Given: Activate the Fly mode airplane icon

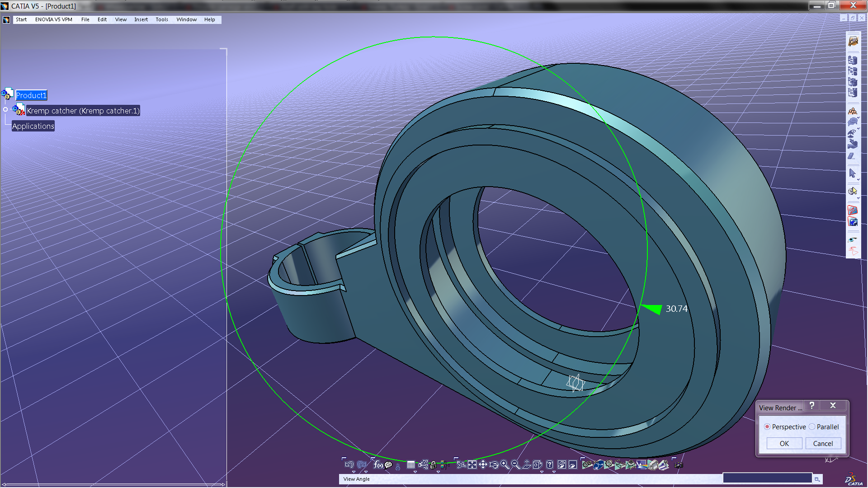Looking at the screenshot, I should pos(461,465).
